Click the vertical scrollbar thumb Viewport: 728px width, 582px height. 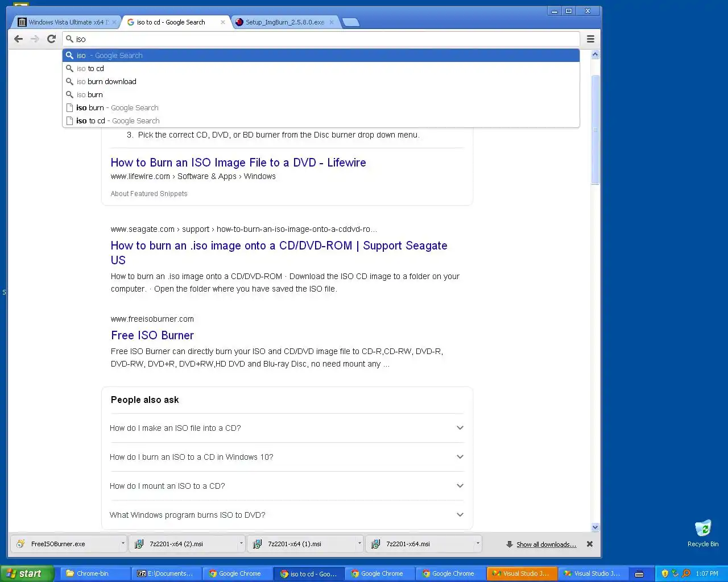595,130
